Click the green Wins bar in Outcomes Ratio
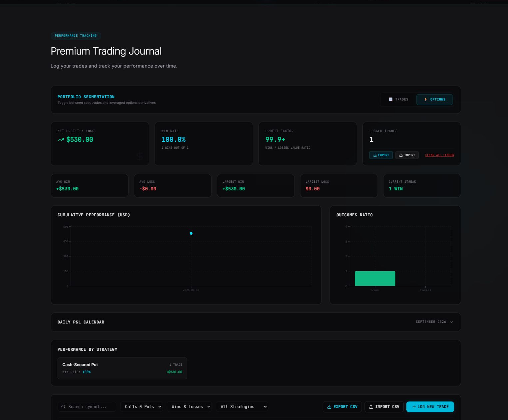508x420 pixels. tap(375, 279)
